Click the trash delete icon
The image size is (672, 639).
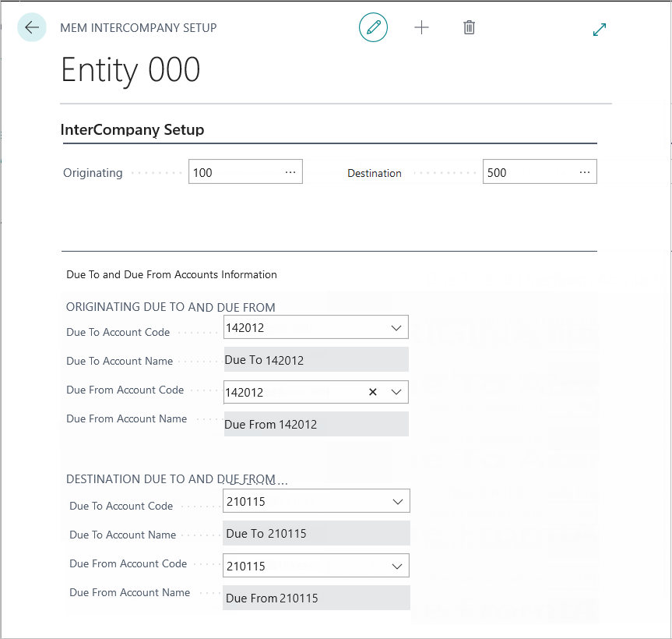[x=469, y=27]
